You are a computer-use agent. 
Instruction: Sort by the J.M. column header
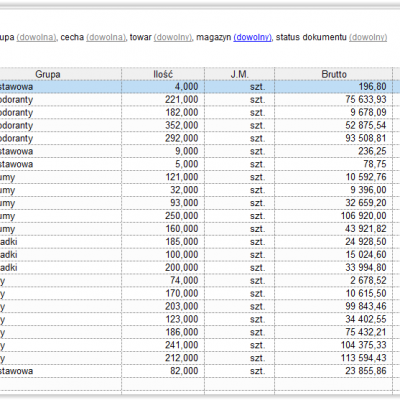coord(240,74)
